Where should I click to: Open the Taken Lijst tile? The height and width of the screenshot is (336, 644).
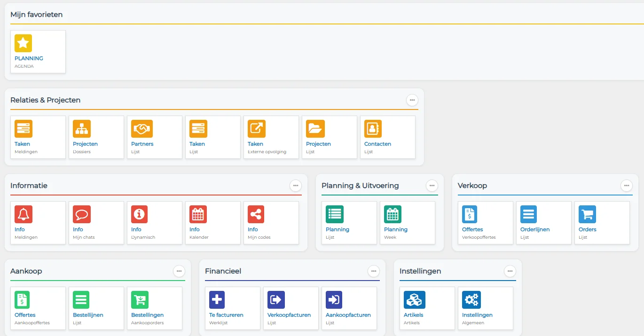coord(213,137)
